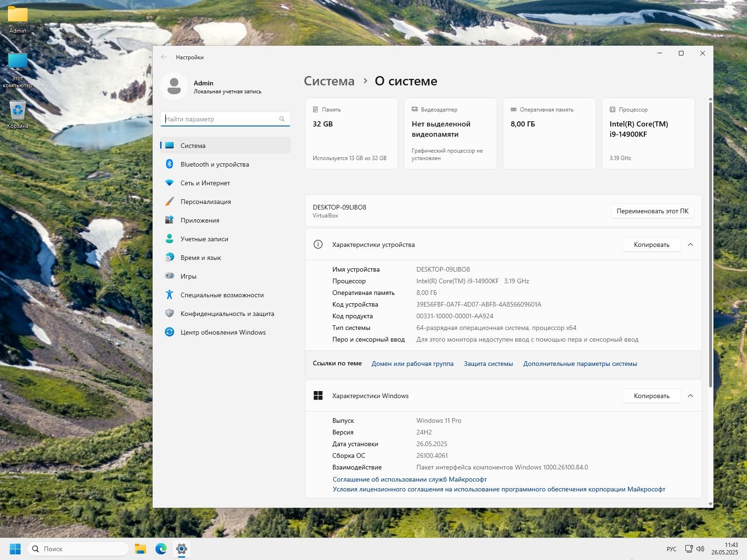Go to Сеть и Интернет settings
Image resolution: width=747 pixels, height=560 pixels.
pos(226,183)
